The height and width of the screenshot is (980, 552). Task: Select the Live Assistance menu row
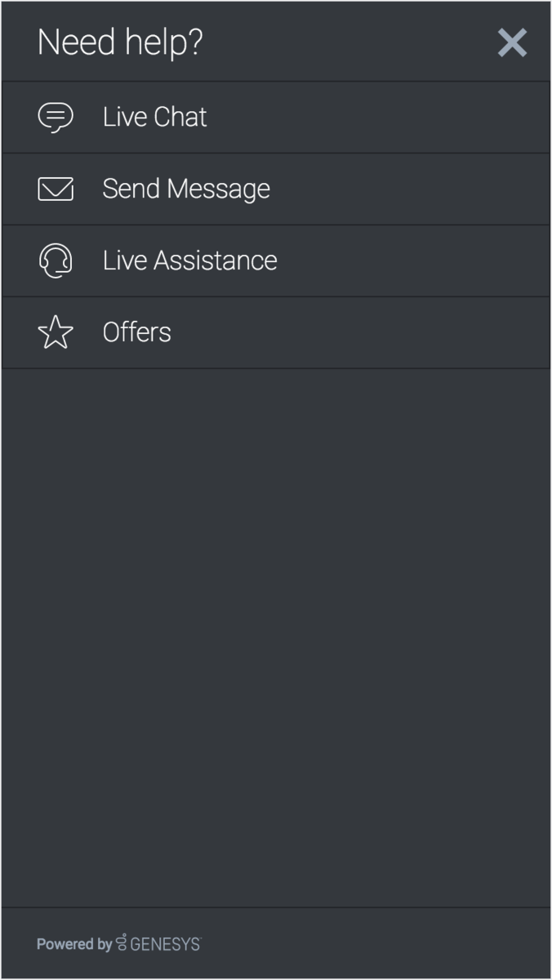point(276,261)
